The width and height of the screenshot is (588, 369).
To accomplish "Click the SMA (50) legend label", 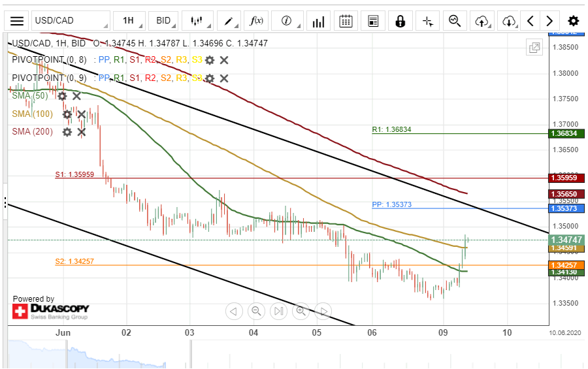I will click(30, 95).
